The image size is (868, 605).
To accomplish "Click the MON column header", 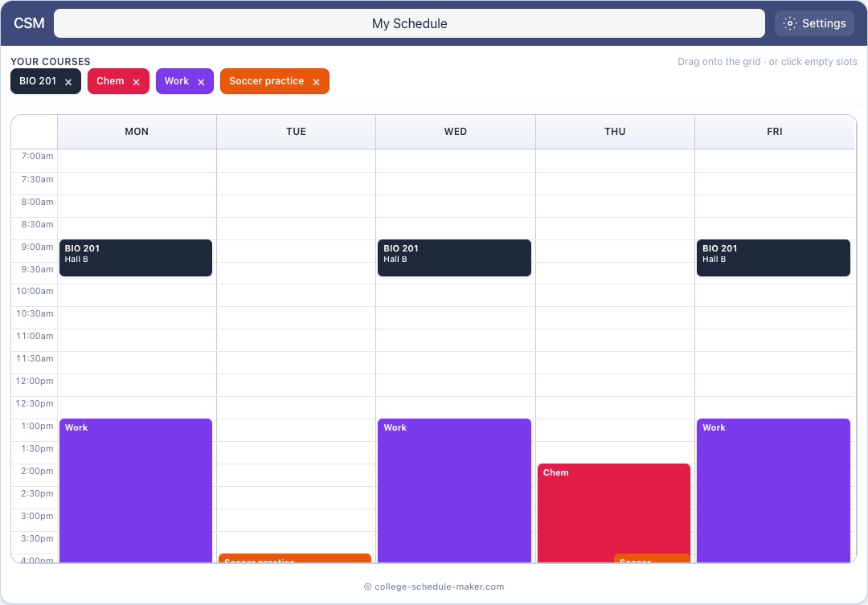I will coord(137,132).
